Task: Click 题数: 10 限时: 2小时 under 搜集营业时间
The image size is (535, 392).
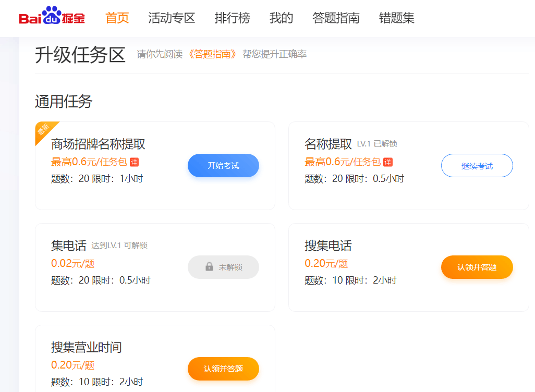Action: pyautogui.click(x=97, y=382)
